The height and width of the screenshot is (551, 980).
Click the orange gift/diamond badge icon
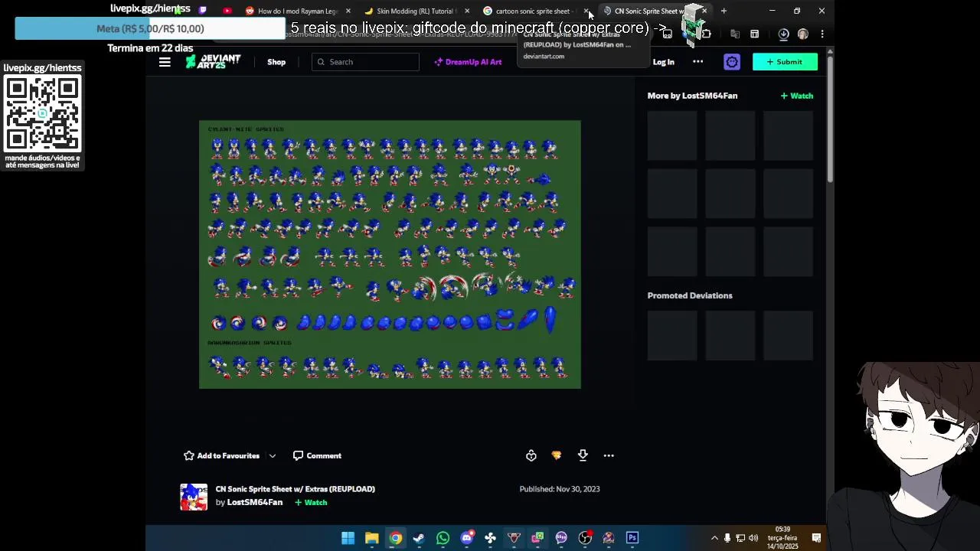pyautogui.click(x=557, y=455)
